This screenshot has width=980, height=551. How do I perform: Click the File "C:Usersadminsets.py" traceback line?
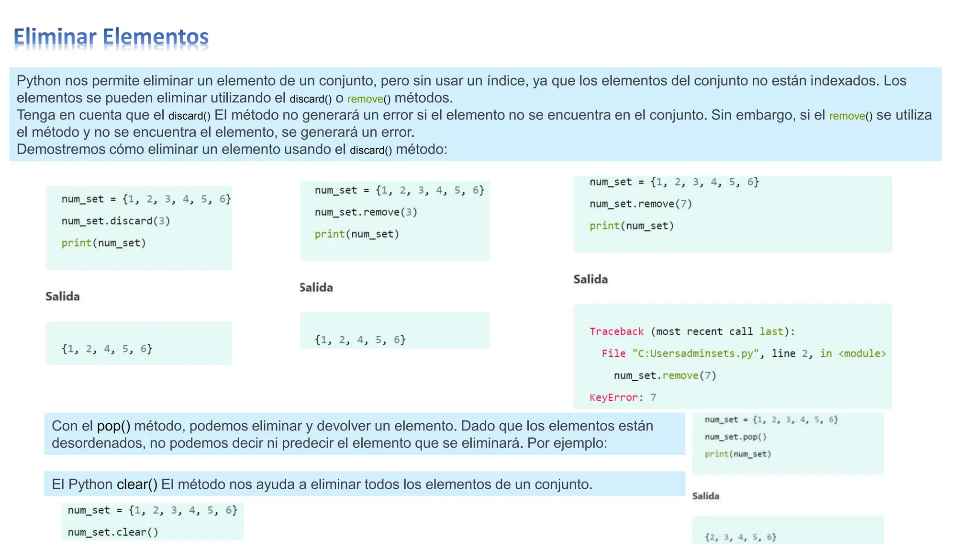(744, 353)
